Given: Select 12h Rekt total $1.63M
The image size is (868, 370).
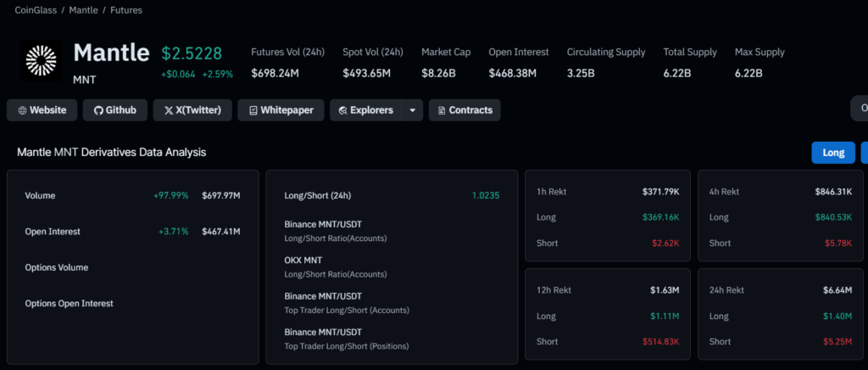Looking at the screenshot, I should pyautogui.click(x=666, y=290).
